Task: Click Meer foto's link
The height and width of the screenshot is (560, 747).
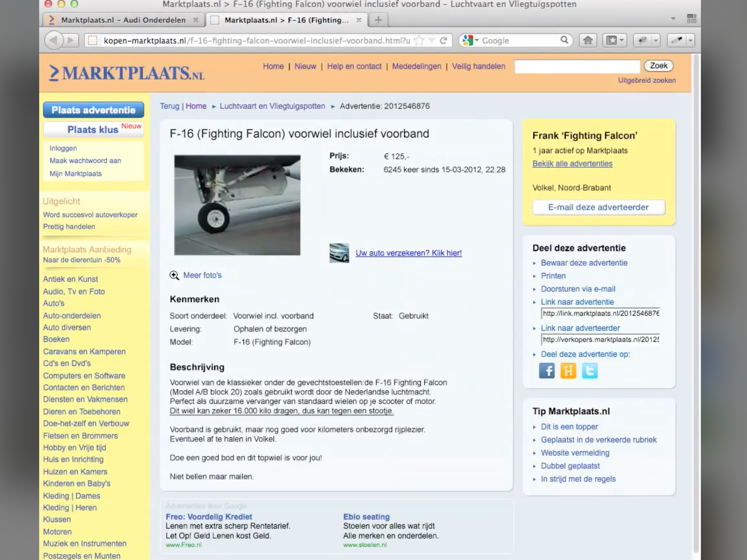Action: coord(202,275)
